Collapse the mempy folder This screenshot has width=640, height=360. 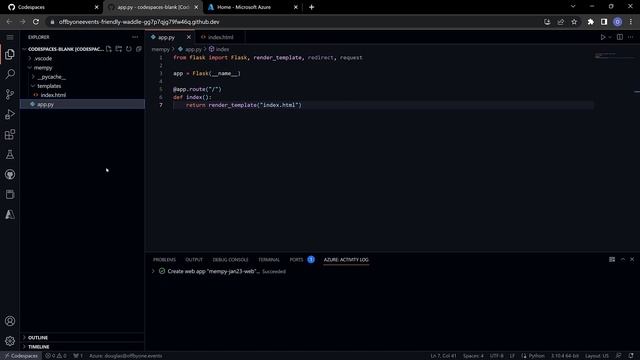tap(82, 68)
